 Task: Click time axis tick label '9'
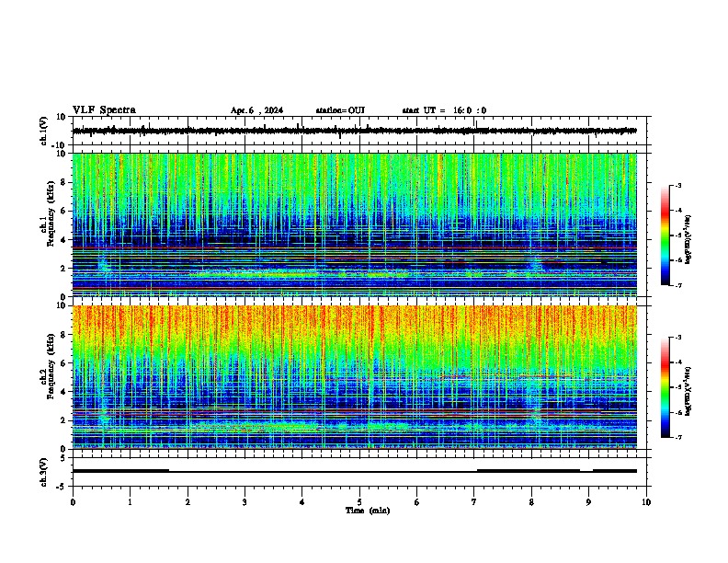coord(588,502)
